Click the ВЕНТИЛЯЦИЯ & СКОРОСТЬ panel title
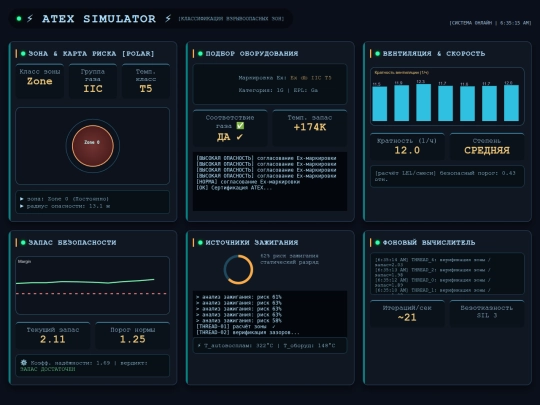Image resolution: width=540 pixels, height=405 pixels. [x=434, y=53]
